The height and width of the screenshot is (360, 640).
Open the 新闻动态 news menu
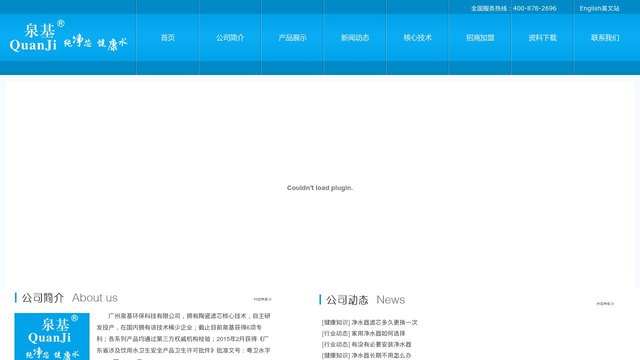(x=355, y=38)
